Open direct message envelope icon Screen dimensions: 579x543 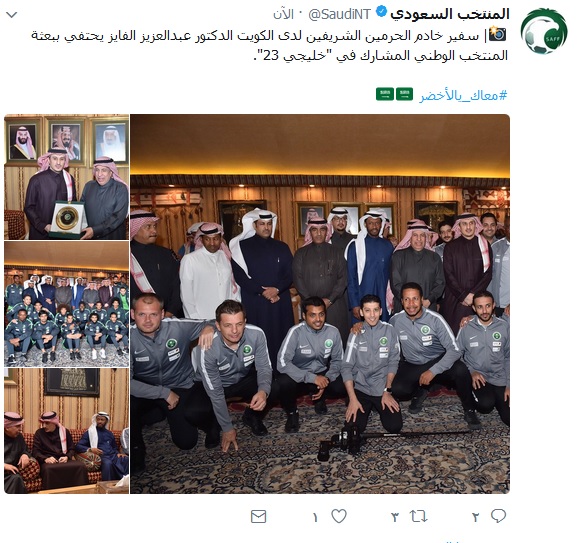pos(258,516)
